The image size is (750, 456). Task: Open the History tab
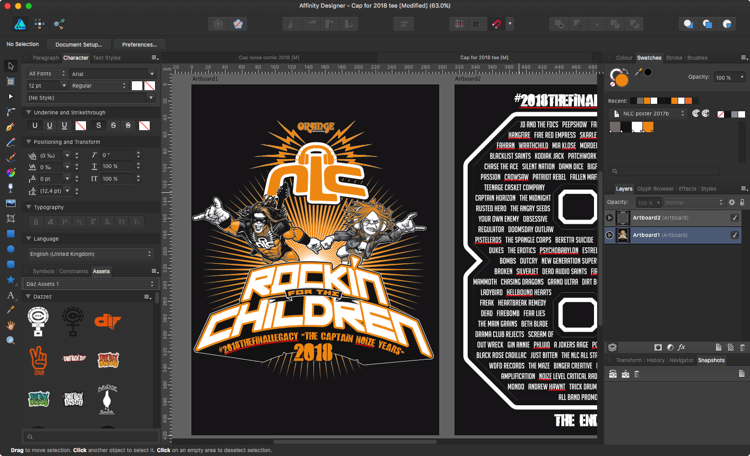click(x=655, y=360)
